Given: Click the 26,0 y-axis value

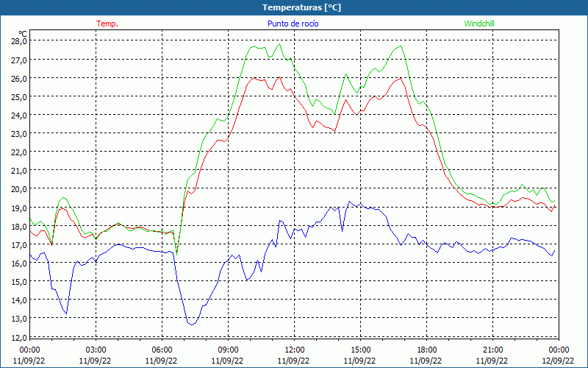Looking at the screenshot, I should (x=18, y=79).
